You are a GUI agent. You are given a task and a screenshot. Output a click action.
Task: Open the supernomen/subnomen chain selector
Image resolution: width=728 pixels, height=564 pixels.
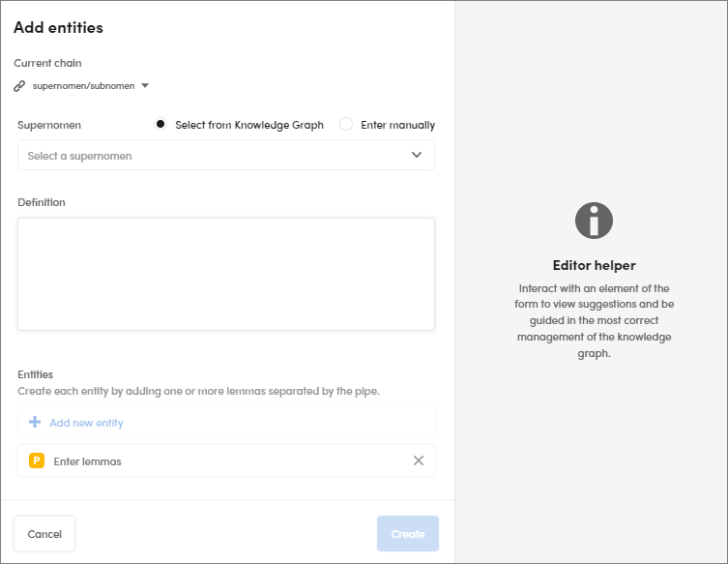tap(83, 86)
